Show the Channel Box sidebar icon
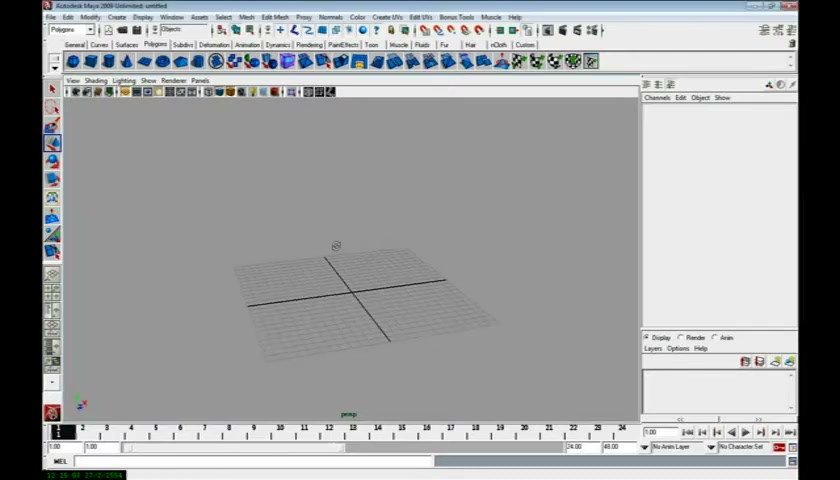The width and height of the screenshot is (840, 480). click(x=791, y=30)
